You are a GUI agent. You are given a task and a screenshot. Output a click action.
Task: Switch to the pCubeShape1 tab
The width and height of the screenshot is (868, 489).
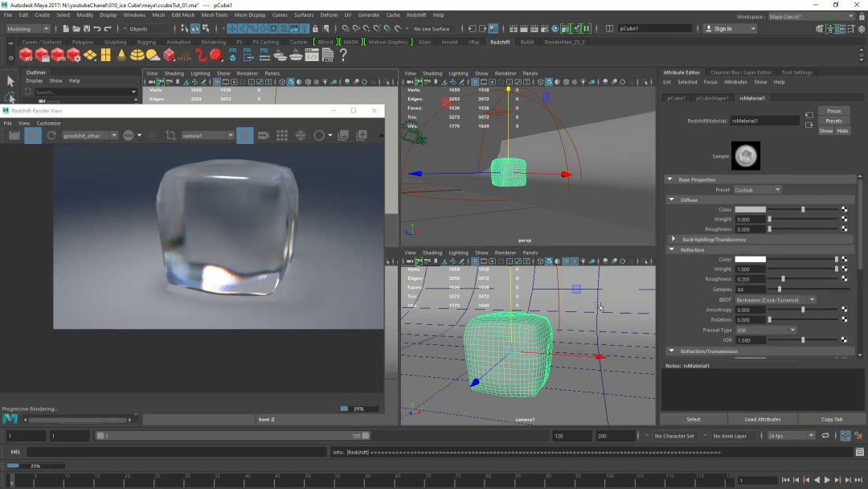(x=712, y=98)
